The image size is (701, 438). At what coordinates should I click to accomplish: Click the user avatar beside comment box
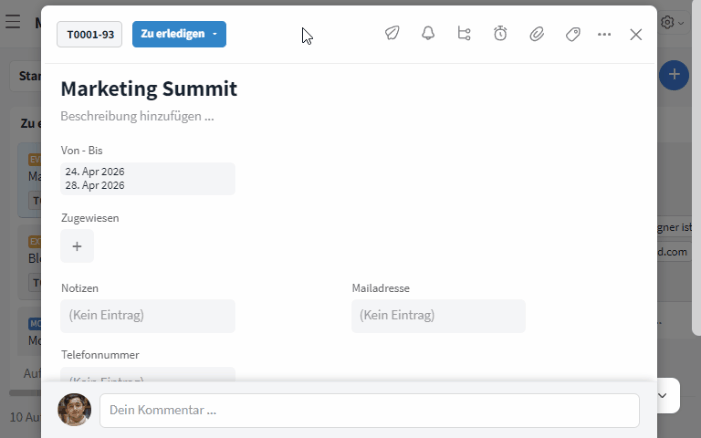pos(74,409)
